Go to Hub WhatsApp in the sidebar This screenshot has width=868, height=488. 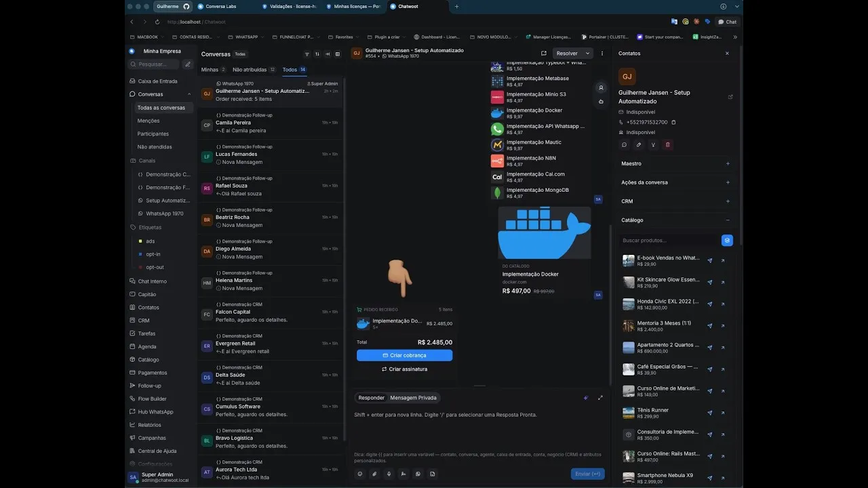coord(156,412)
